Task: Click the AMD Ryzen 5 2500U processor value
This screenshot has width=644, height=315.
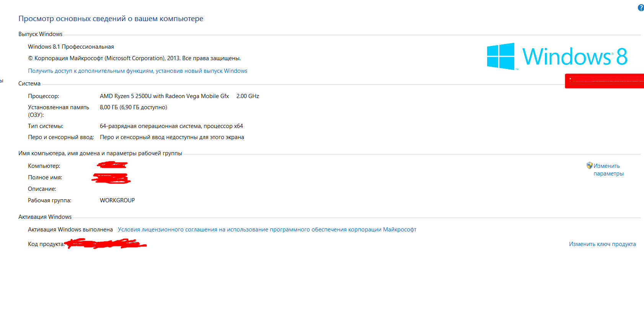Action: point(164,96)
